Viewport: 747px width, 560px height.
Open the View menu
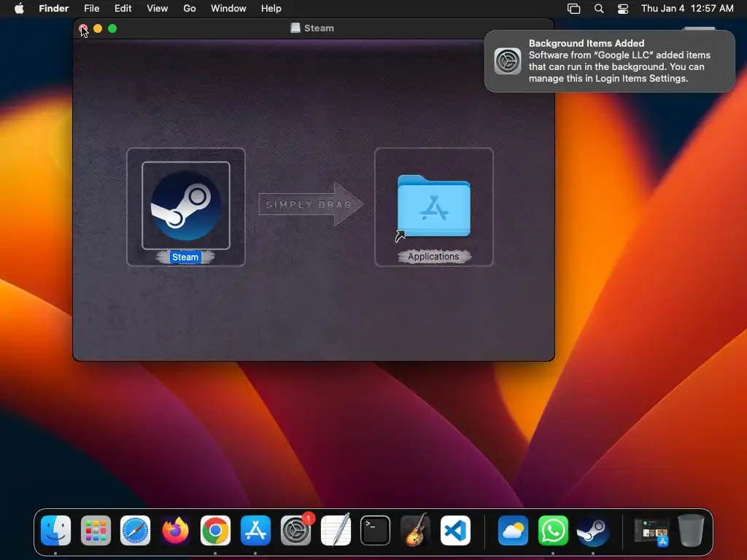tap(158, 9)
